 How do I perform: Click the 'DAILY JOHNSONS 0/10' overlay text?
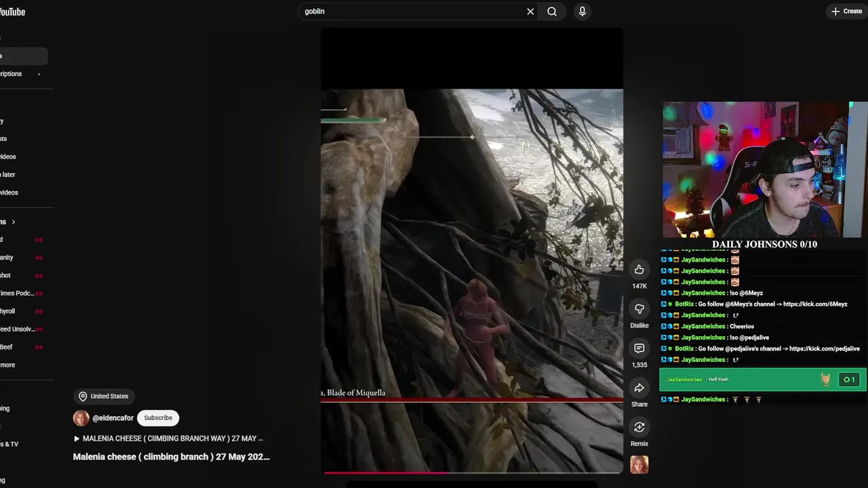click(x=764, y=244)
